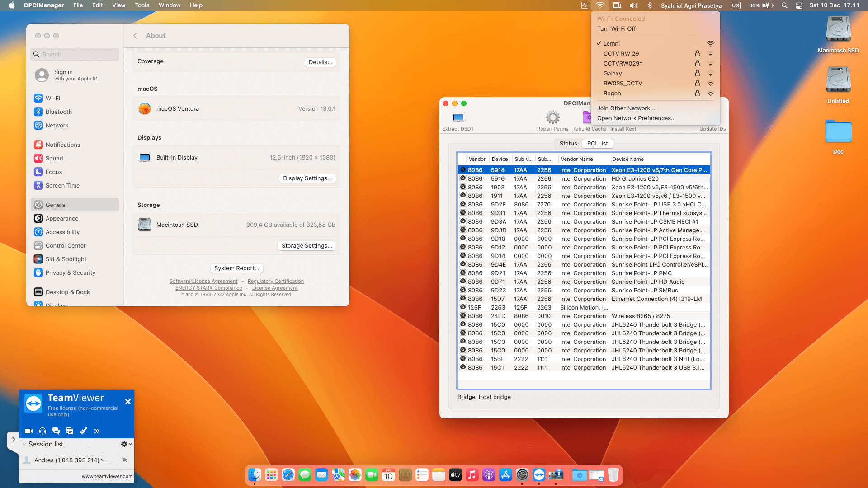Screen dimensions: 868x488
Task: Switch to the Status tab
Action: (568, 144)
